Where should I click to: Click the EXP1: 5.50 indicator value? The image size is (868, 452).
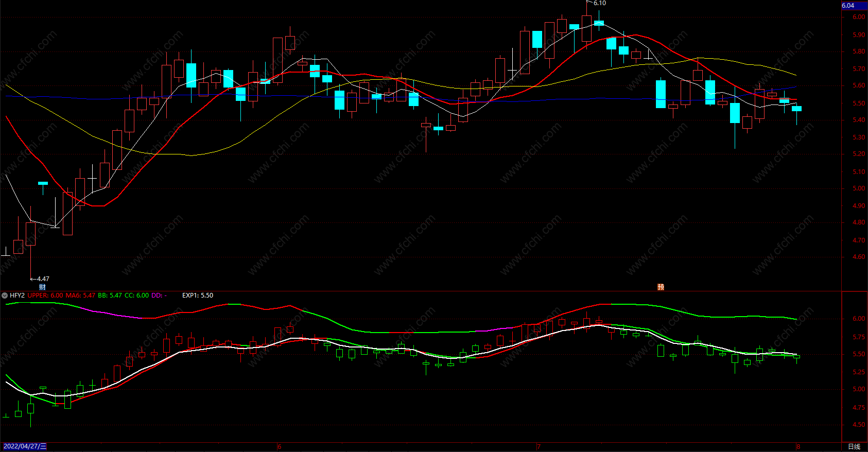click(198, 295)
